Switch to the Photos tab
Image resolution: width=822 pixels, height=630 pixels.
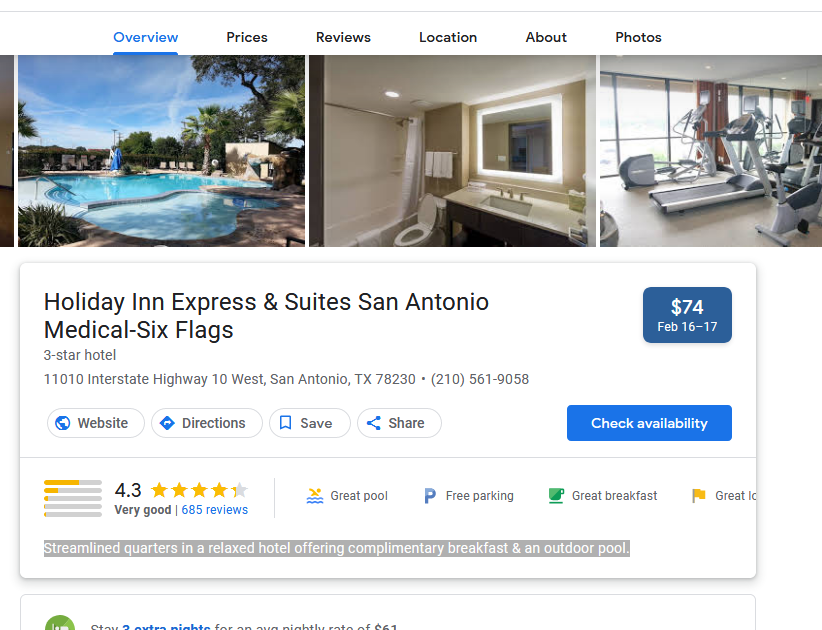coord(639,37)
